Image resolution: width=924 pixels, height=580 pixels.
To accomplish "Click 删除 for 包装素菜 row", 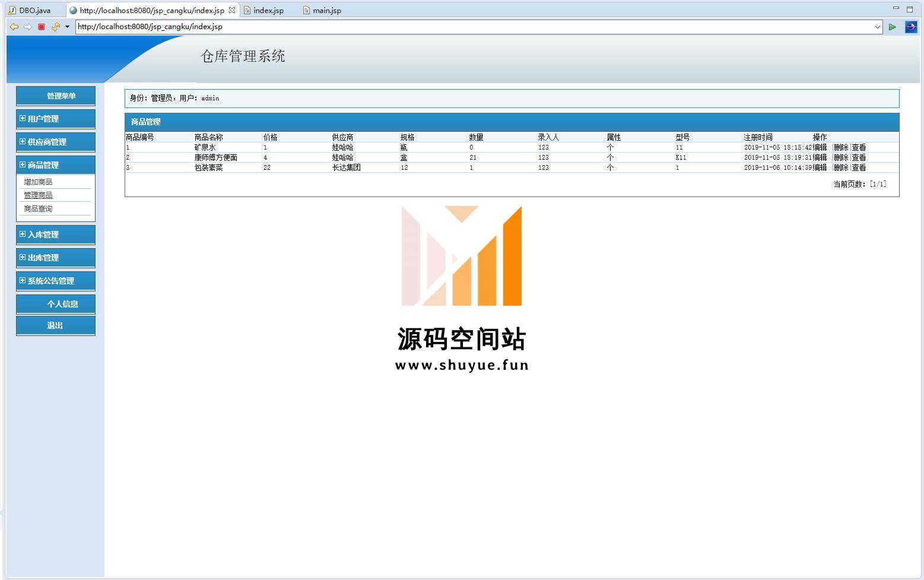I will click(x=841, y=167).
